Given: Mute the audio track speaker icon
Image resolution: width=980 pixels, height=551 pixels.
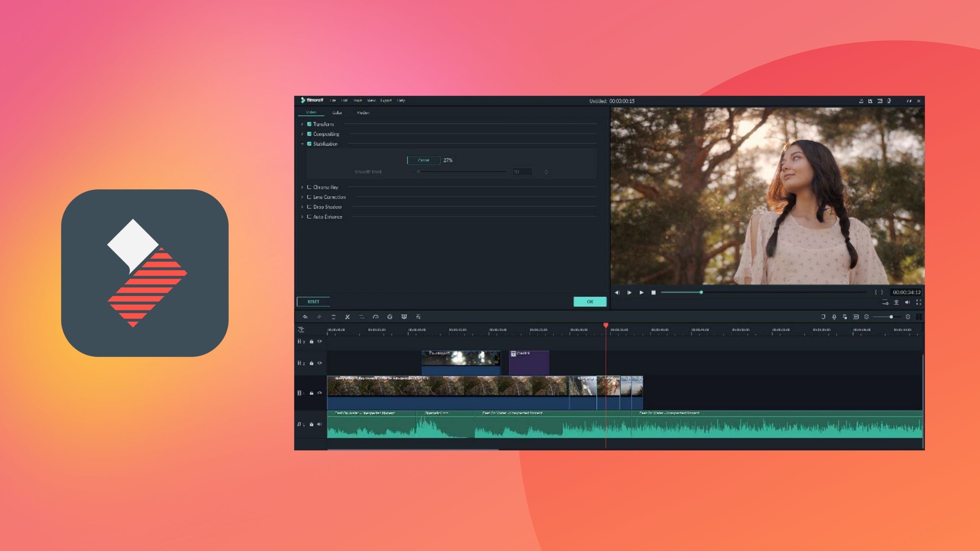Looking at the screenshot, I should [319, 424].
